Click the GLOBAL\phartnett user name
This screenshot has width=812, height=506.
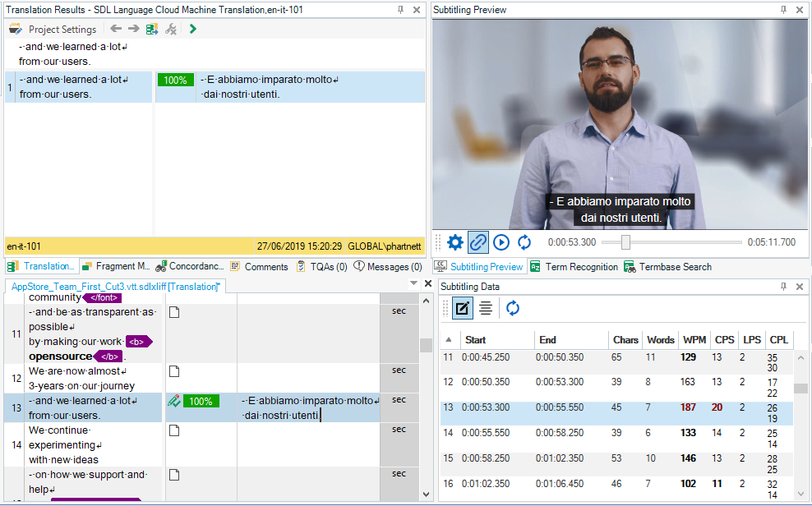coord(385,246)
